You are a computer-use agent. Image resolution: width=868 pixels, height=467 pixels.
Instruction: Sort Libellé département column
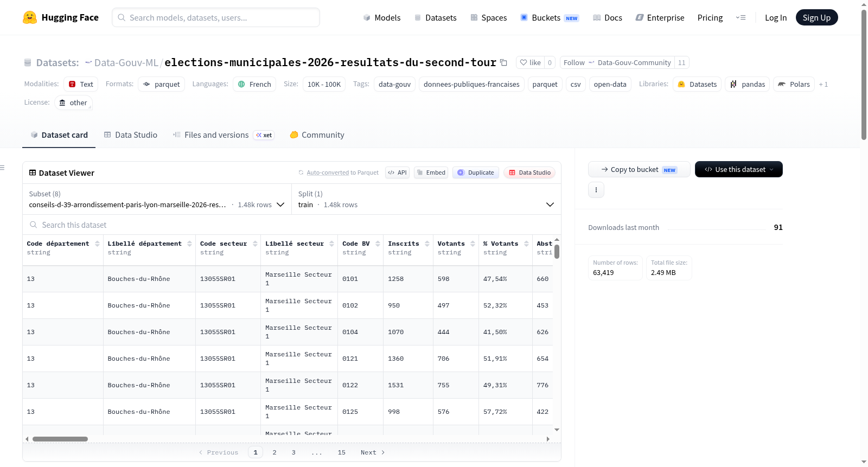pyautogui.click(x=189, y=244)
